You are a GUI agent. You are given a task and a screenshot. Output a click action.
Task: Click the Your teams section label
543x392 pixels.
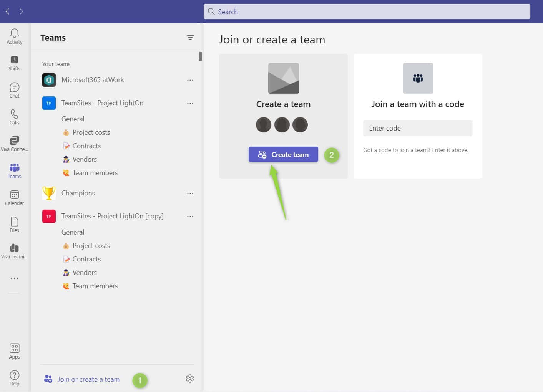56,64
